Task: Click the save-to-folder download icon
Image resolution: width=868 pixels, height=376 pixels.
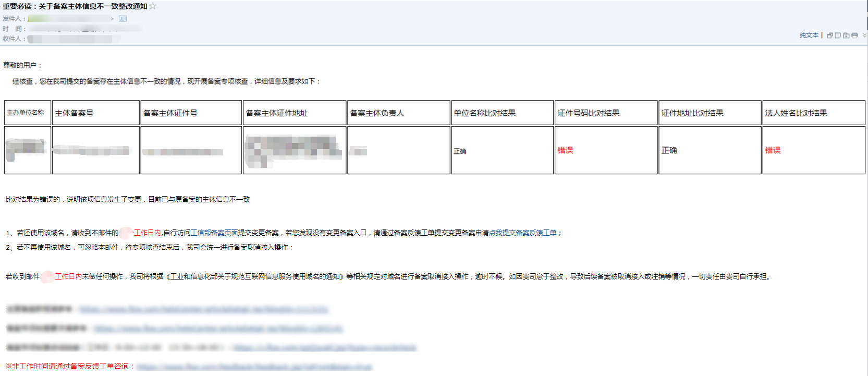Action: [846, 35]
